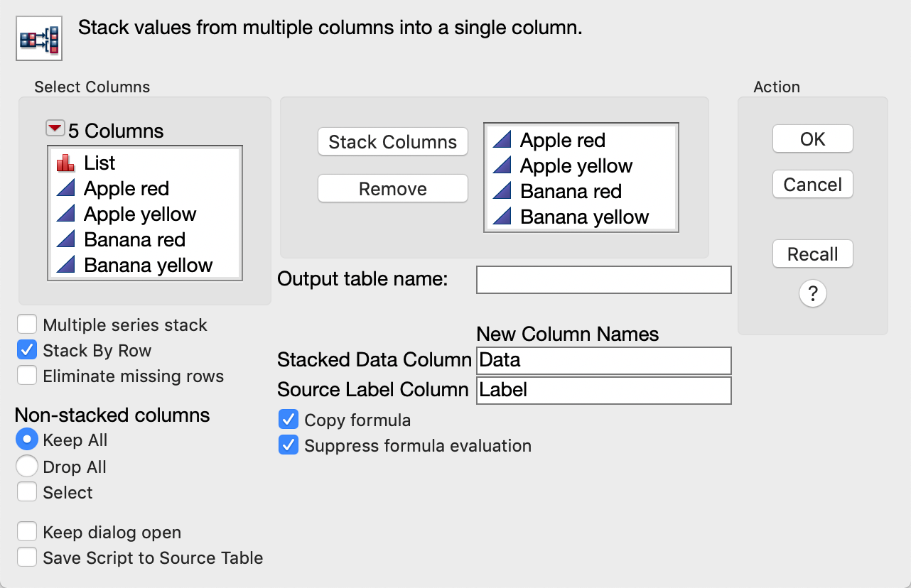This screenshot has width=911, height=588.
Task: Open the help question mark icon
Action: click(812, 293)
